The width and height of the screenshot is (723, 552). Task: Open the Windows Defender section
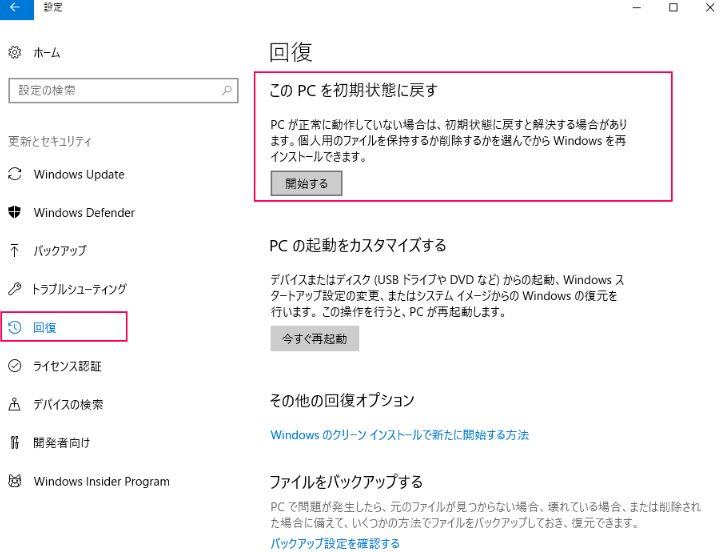(x=84, y=213)
